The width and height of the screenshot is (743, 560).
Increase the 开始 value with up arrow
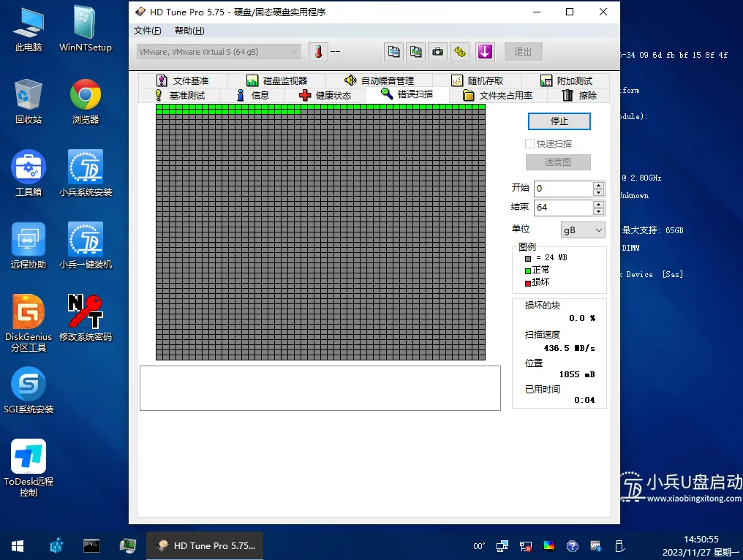tap(598, 185)
